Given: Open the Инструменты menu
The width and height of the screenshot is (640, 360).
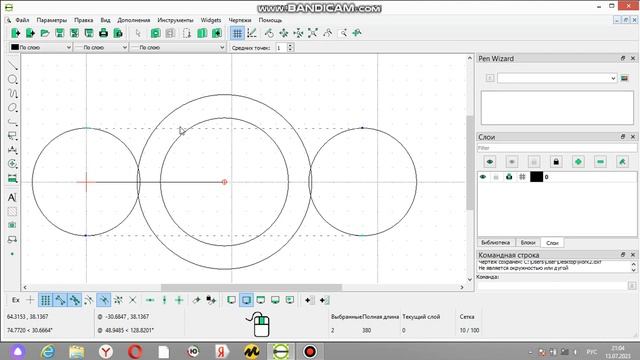Looking at the screenshot, I should coord(176,20).
